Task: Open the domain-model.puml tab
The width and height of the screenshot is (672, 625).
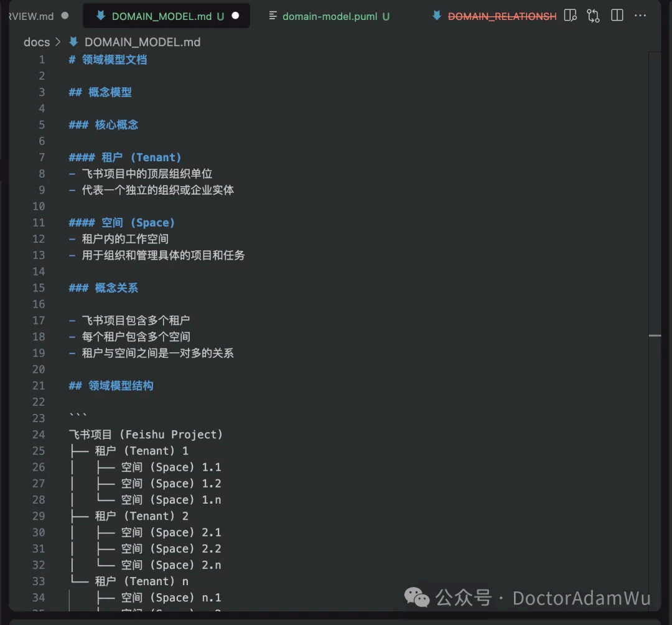Action: 329,16
